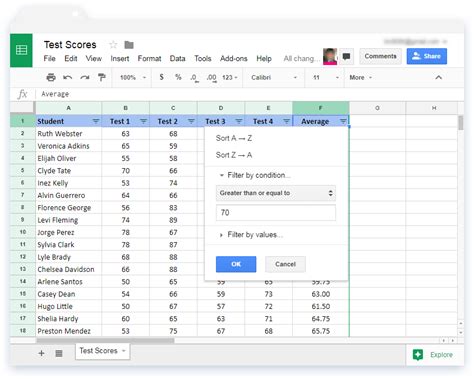
Task: Open the View menu
Action: 94,59
